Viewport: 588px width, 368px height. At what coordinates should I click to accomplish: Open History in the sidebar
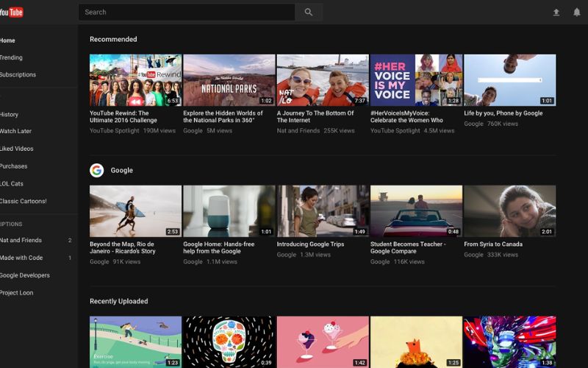9,114
